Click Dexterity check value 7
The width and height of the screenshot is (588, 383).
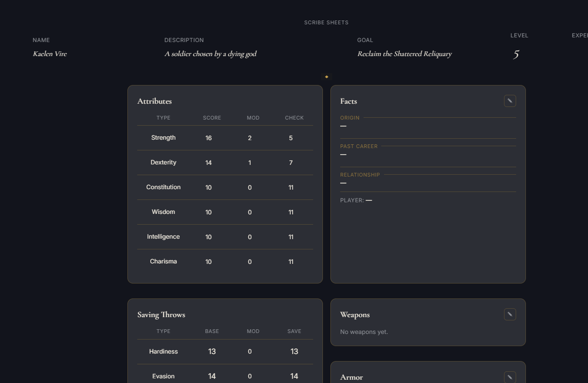click(291, 163)
